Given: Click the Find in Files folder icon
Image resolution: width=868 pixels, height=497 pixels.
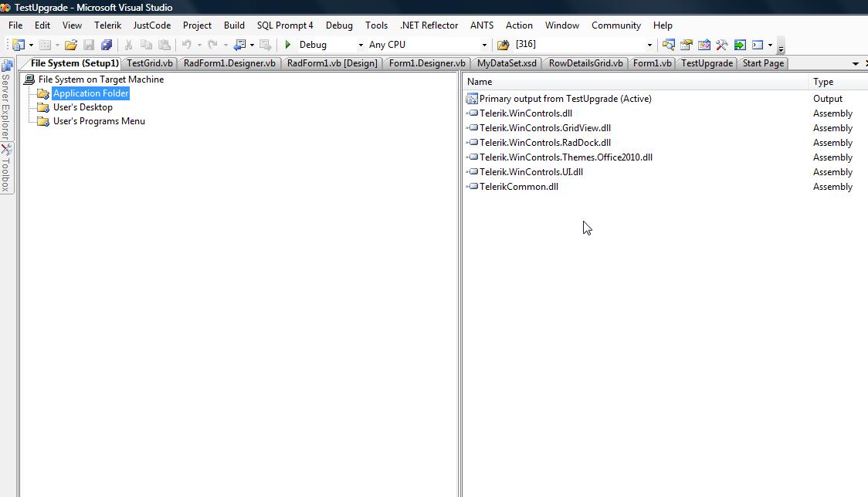Looking at the screenshot, I should tap(504, 45).
